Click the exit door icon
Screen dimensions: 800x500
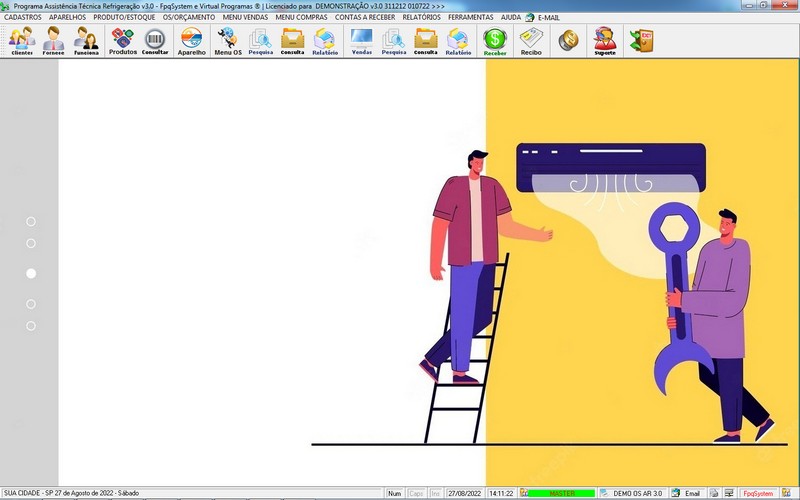[x=641, y=41]
